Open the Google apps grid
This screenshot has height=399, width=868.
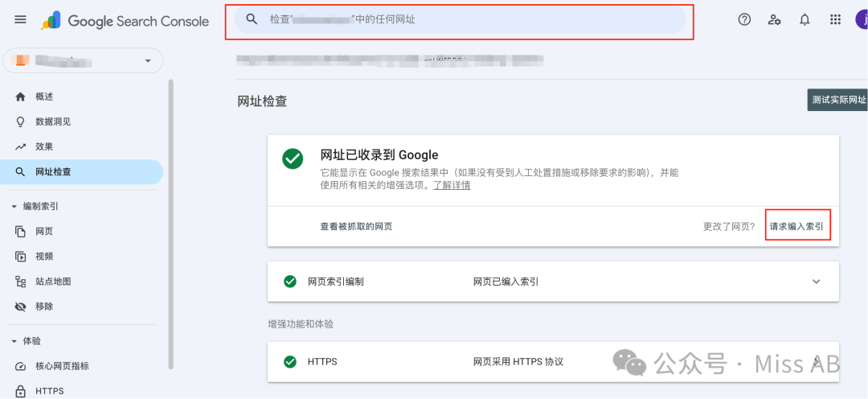835,20
